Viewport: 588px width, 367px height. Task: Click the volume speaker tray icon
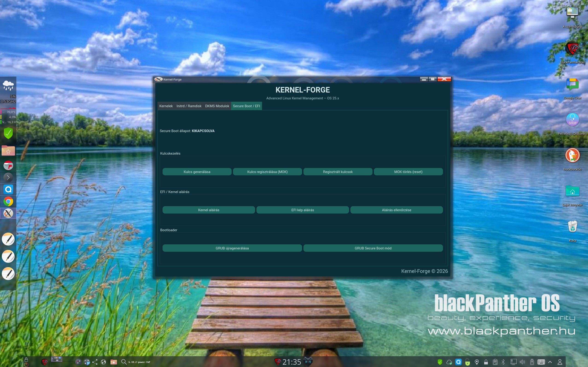pyautogui.click(x=522, y=362)
